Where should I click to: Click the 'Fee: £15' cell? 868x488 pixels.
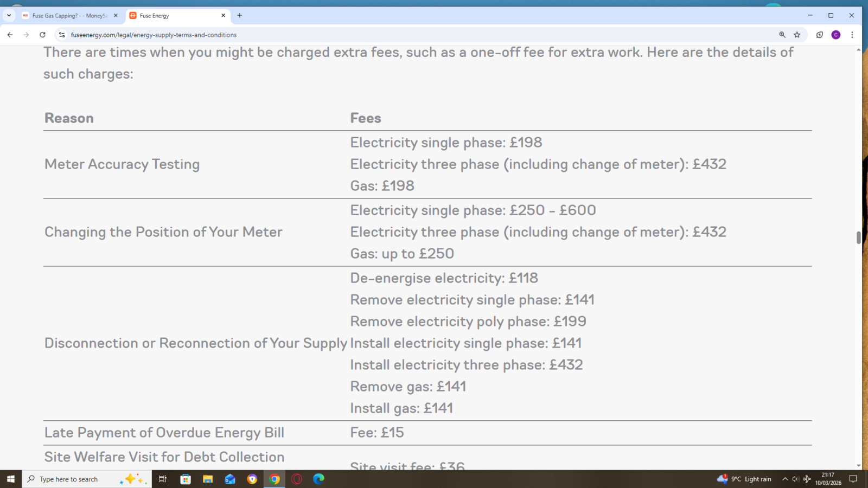[x=377, y=433]
